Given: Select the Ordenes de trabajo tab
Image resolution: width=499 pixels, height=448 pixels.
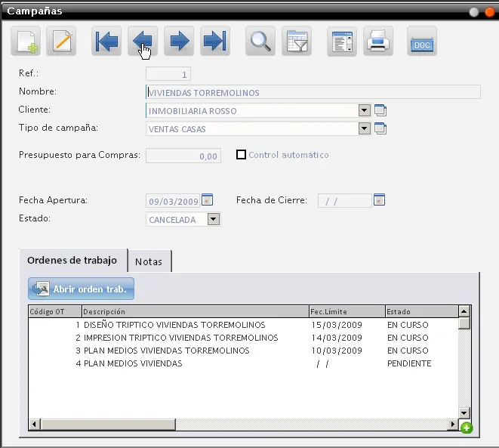Looking at the screenshot, I should click(x=72, y=261).
